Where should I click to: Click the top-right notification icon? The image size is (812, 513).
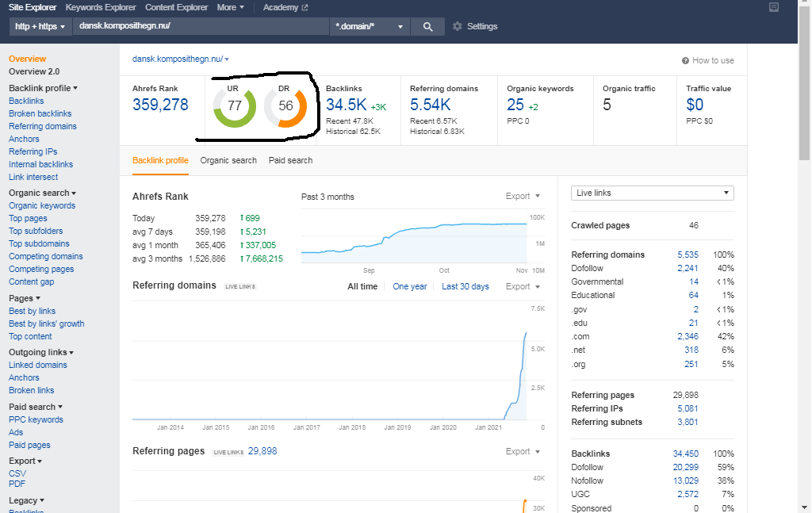(x=774, y=7)
